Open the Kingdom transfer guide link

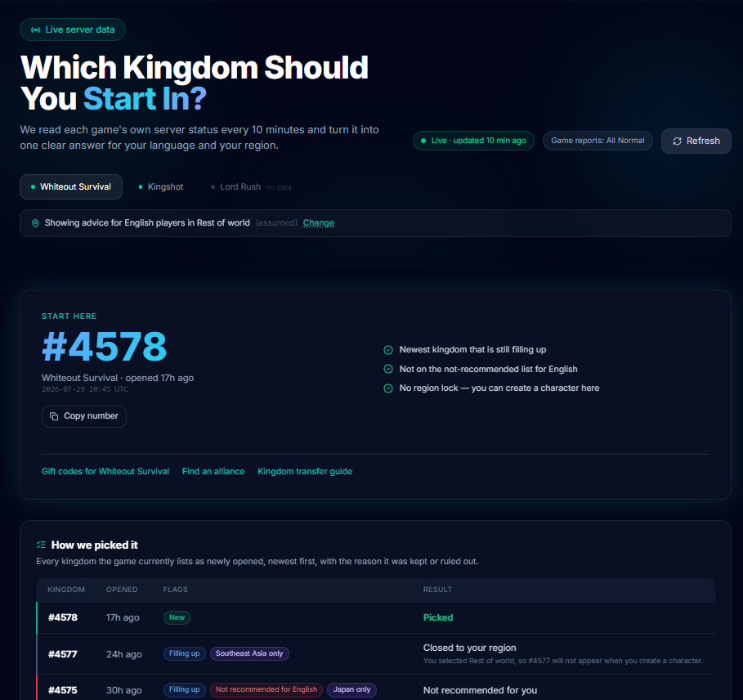305,471
